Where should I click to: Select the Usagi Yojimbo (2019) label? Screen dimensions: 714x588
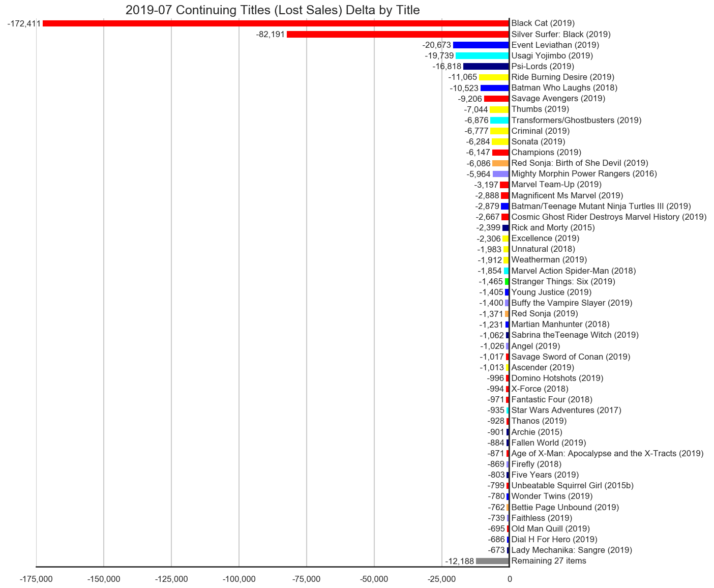pos(552,56)
